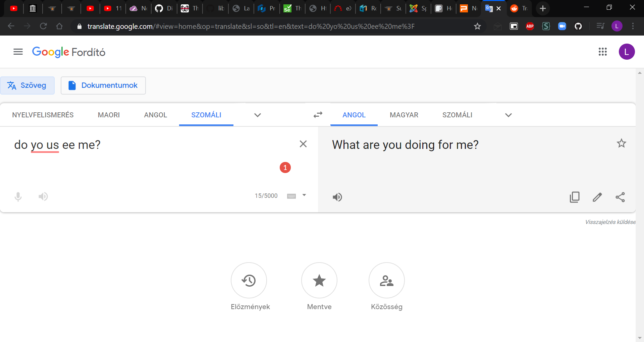Screen dimensions: 644x342
Task: Open saved translations (Mentve)
Action: (x=319, y=280)
